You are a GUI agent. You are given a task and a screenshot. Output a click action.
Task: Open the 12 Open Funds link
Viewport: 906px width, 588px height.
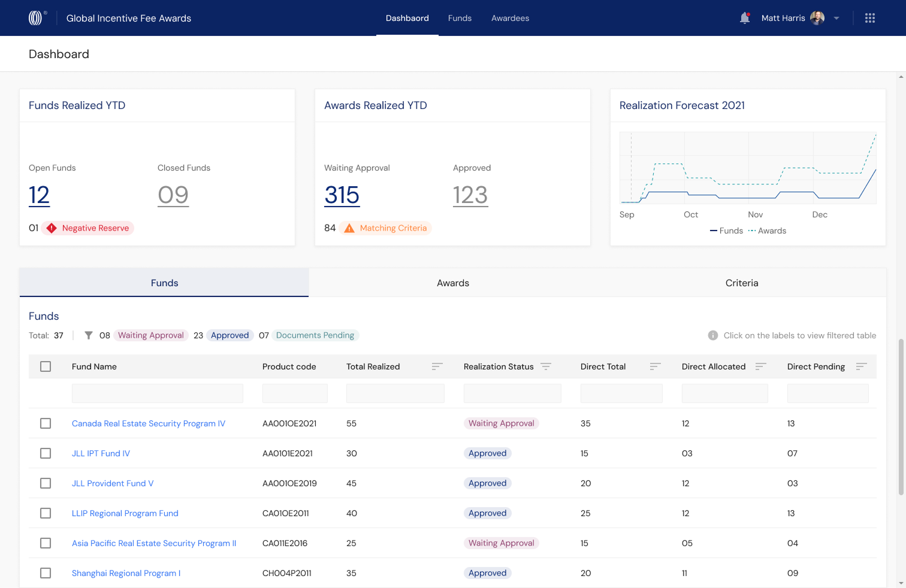coord(39,195)
